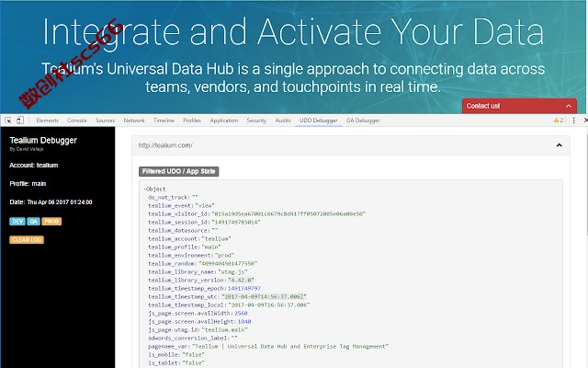
Task: Click the is_mobile property row
Action: pyautogui.click(x=176, y=354)
